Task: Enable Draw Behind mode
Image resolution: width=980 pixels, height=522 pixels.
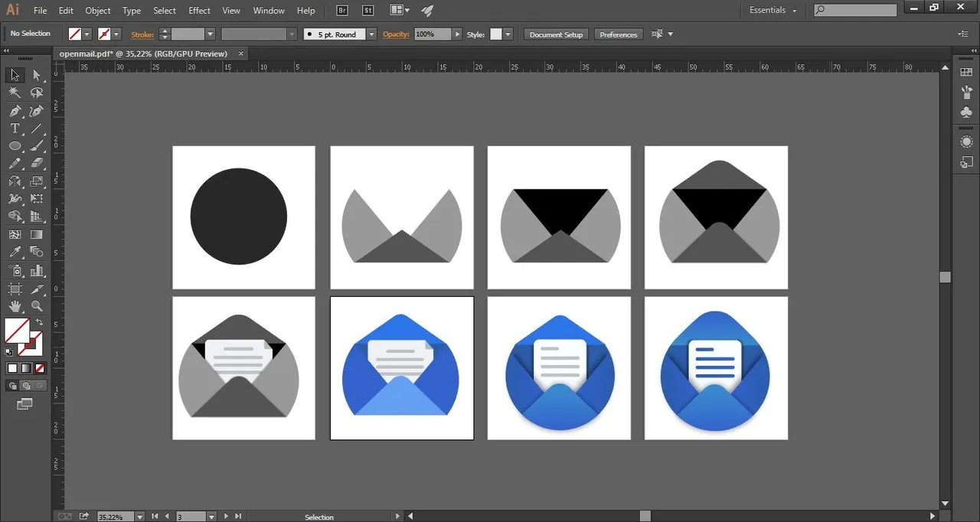Action: pos(26,386)
